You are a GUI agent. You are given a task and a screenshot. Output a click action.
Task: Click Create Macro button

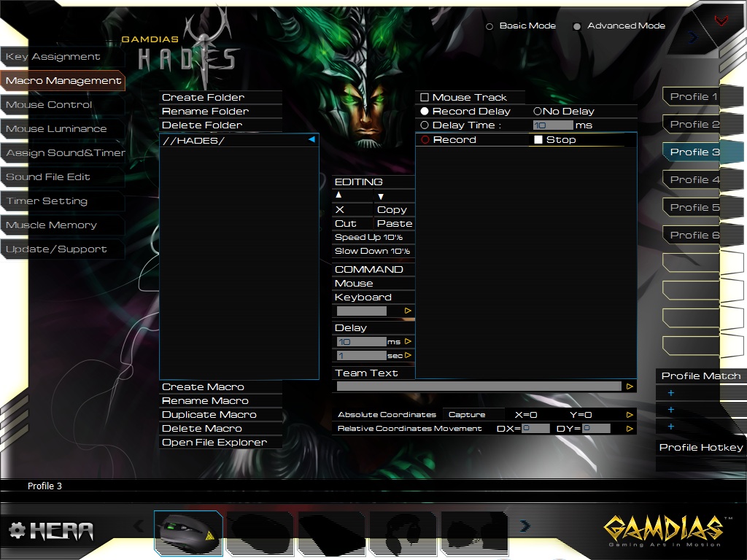(221, 386)
